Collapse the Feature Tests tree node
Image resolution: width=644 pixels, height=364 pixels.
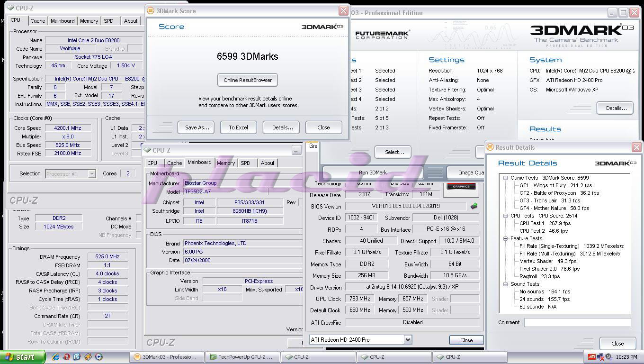click(x=506, y=238)
